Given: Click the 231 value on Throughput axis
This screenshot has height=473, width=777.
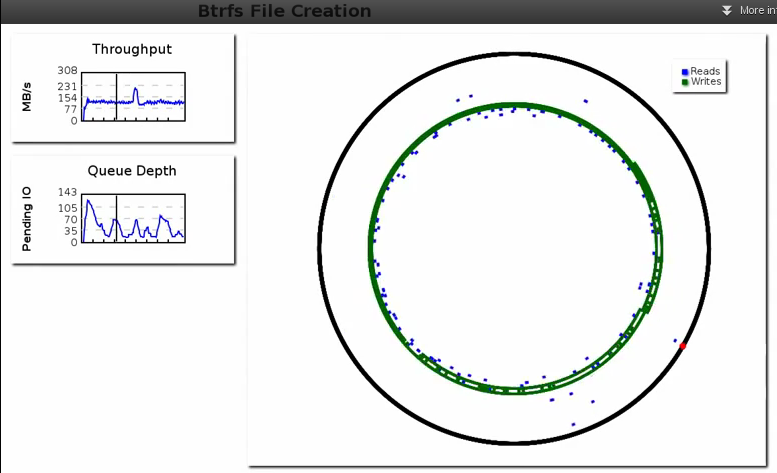Looking at the screenshot, I should (x=67, y=87).
